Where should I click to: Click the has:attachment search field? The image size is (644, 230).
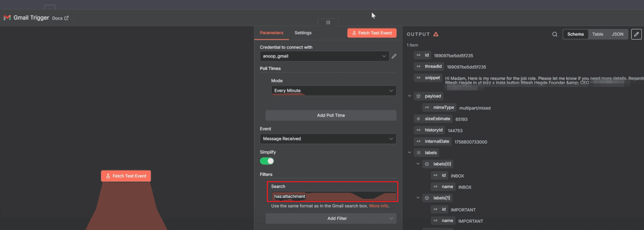coord(334,196)
